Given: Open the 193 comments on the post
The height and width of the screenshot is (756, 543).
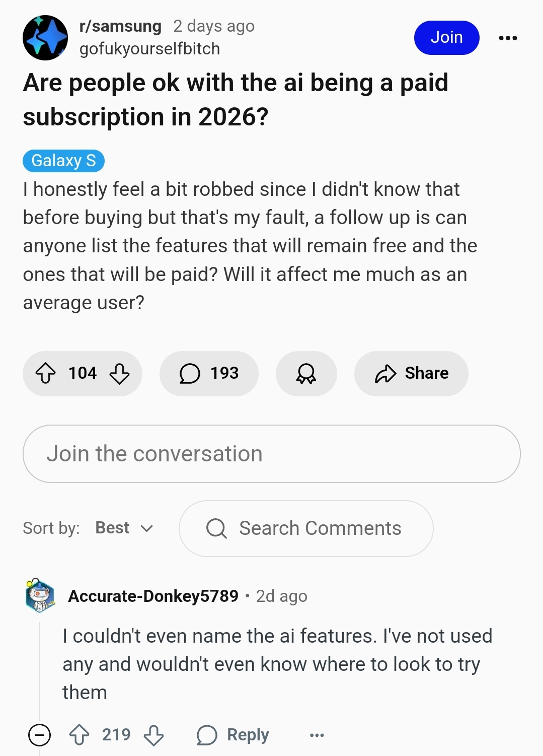Looking at the screenshot, I should click(209, 374).
